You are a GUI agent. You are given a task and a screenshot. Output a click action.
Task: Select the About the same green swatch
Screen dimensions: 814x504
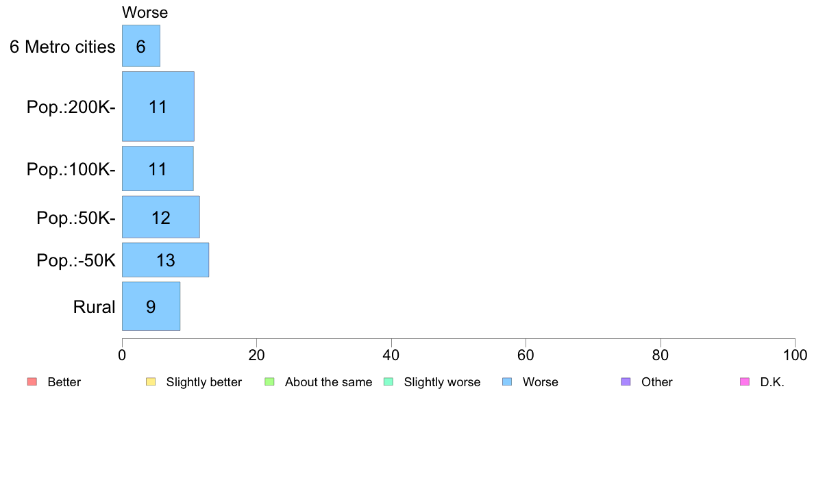click(269, 382)
